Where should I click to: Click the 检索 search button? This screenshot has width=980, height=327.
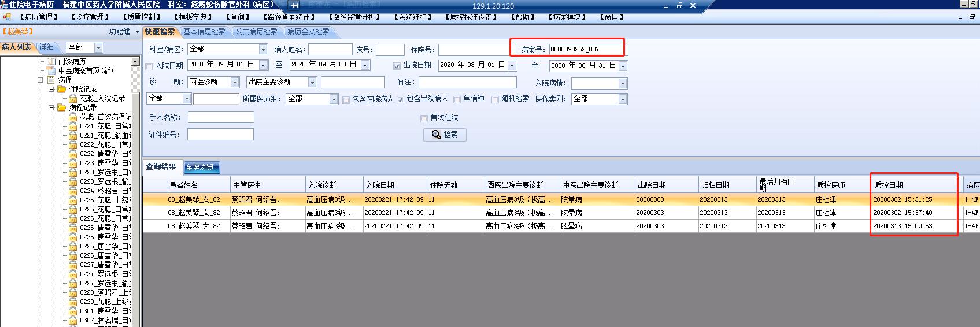445,134
